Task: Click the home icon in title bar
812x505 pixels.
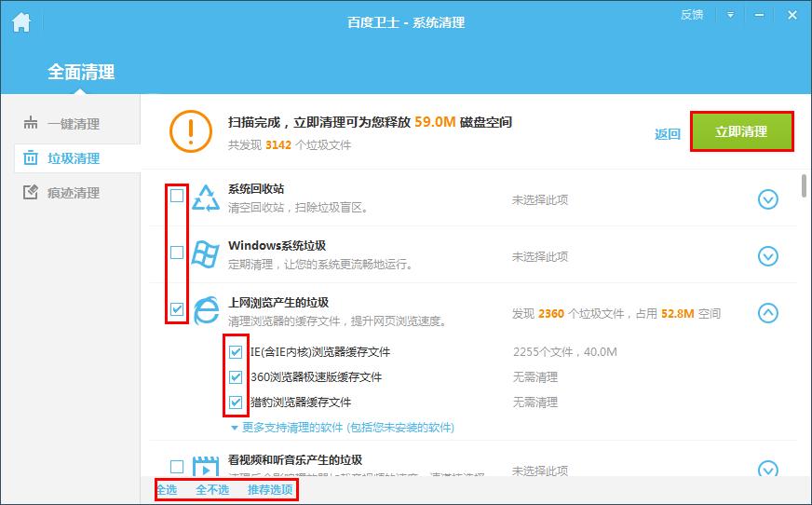Action: (20, 22)
